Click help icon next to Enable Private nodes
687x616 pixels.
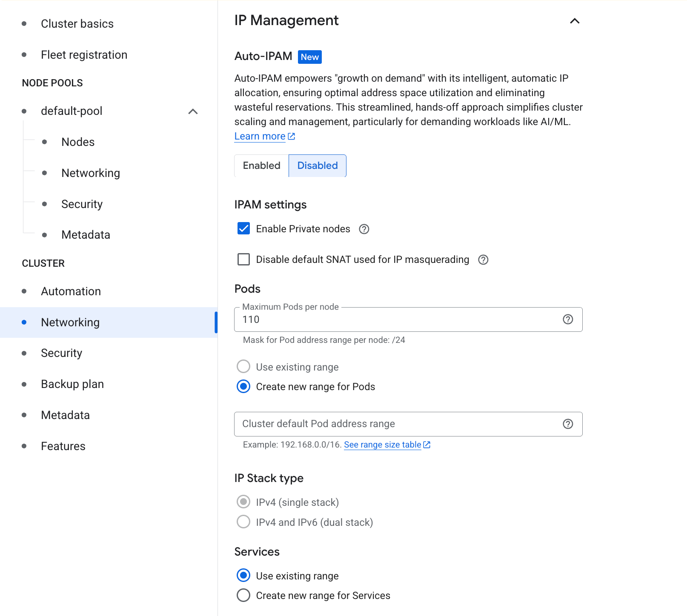coord(364,229)
